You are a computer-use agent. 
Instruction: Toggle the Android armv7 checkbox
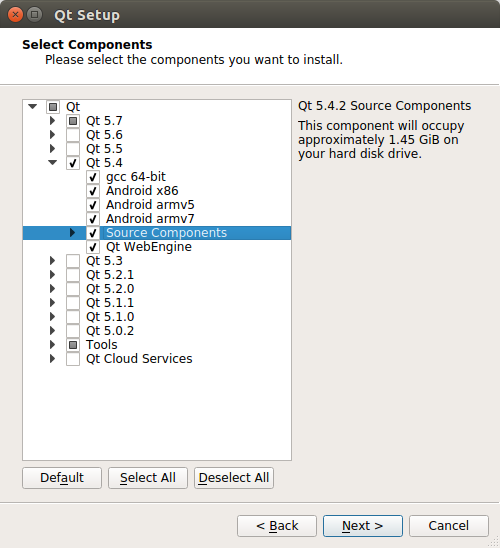93,219
